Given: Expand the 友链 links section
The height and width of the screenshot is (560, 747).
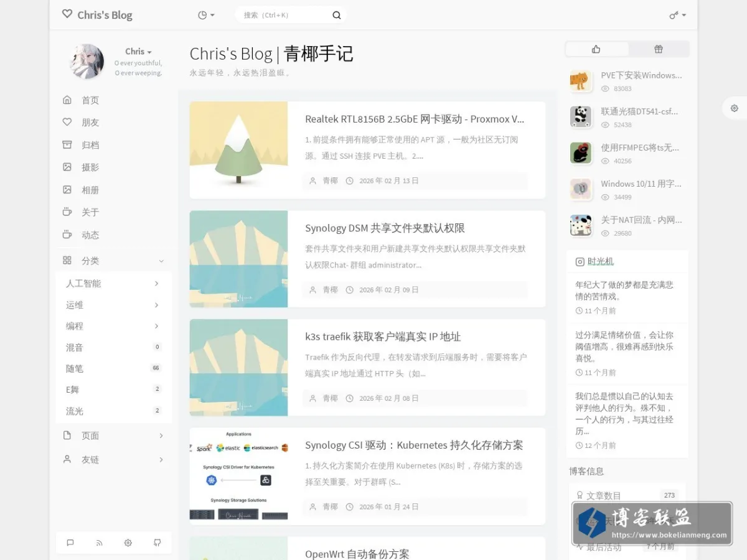Looking at the screenshot, I should (x=113, y=459).
